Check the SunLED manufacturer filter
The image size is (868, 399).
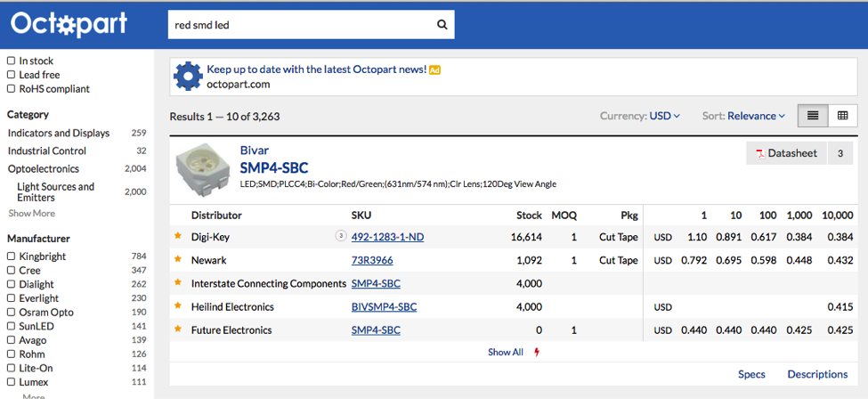coord(11,326)
